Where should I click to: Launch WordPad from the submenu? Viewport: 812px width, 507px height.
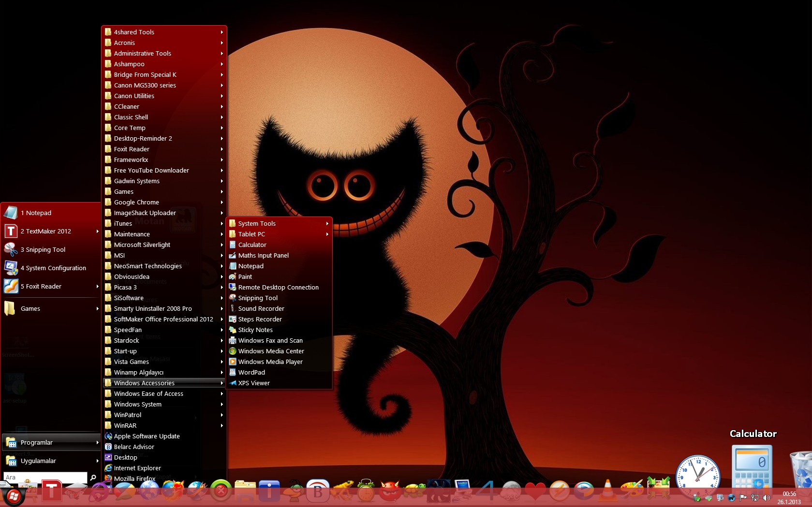pyautogui.click(x=279, y=372)
